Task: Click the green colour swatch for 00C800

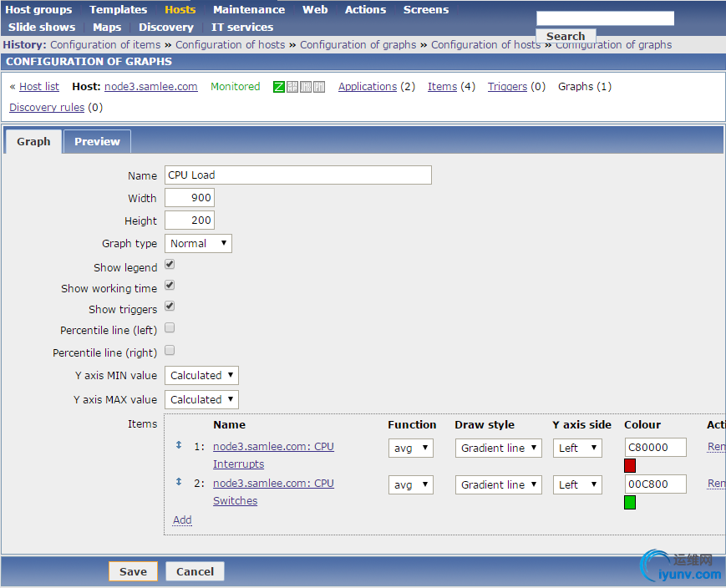Action: click(630, 502)
